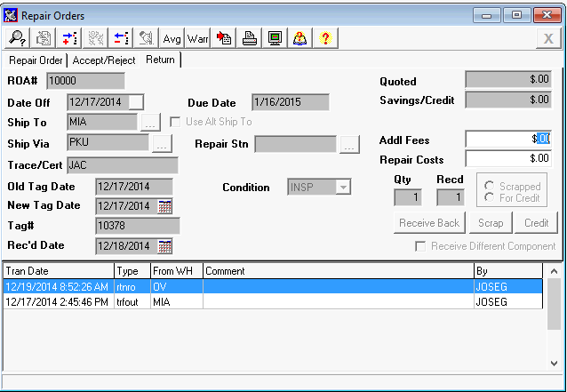This screenshot has height=392, width=567.
Task: Select the For Credit radio option
Action: 489,197
